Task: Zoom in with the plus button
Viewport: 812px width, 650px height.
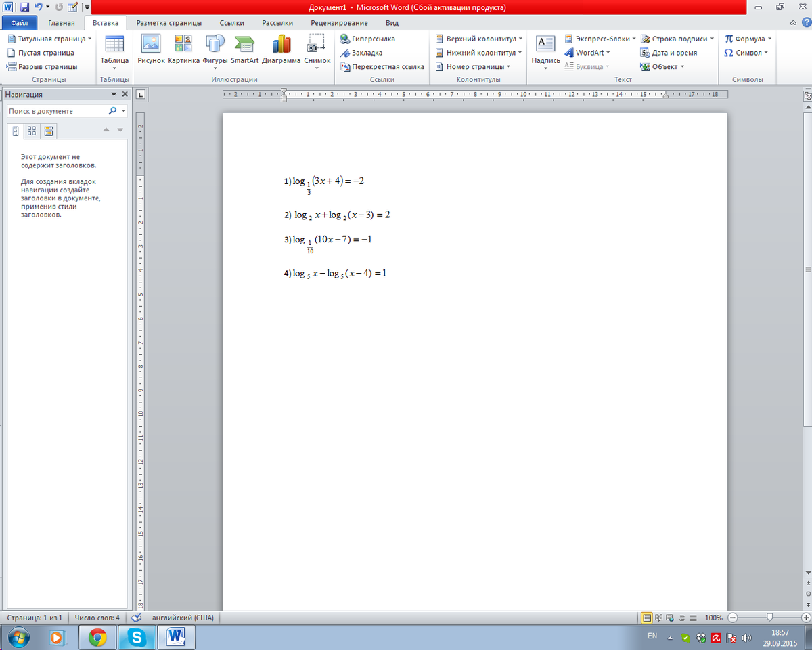Action: click(x=805, y=617)
